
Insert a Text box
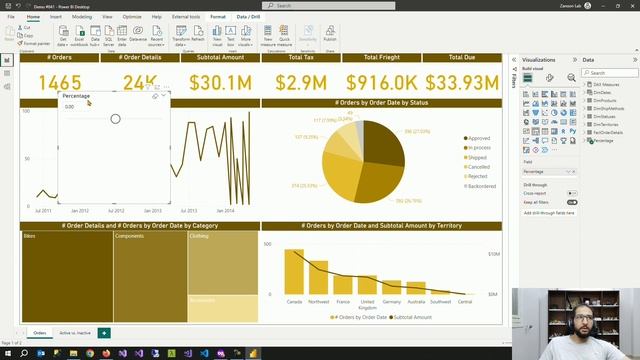231,36
